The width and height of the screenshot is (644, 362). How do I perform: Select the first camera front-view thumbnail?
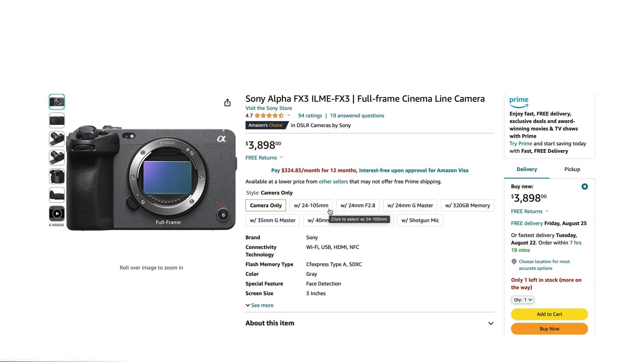[x=57, y=102]
